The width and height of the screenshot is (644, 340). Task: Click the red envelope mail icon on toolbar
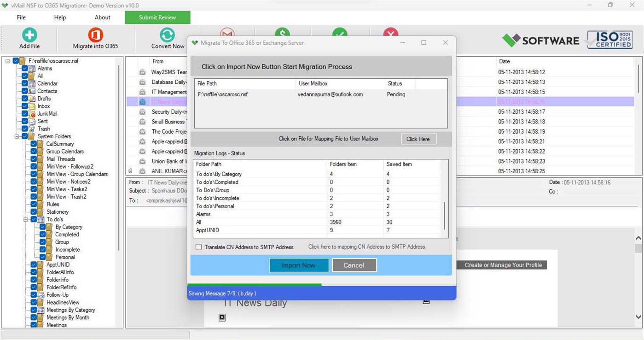click(x=226, y=33)
